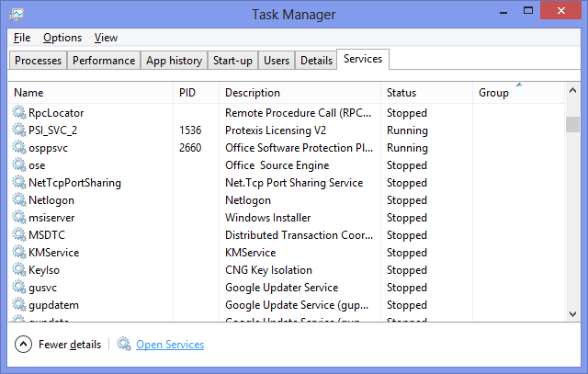Click the scrollbar up arrow

tap(572, 90)
